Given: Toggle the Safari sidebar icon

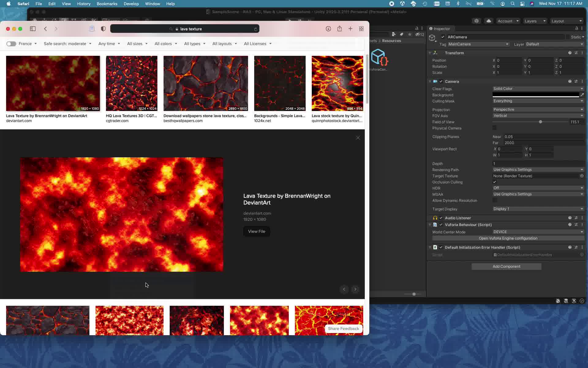Looking at the screenshot, I should pos(33,29).
